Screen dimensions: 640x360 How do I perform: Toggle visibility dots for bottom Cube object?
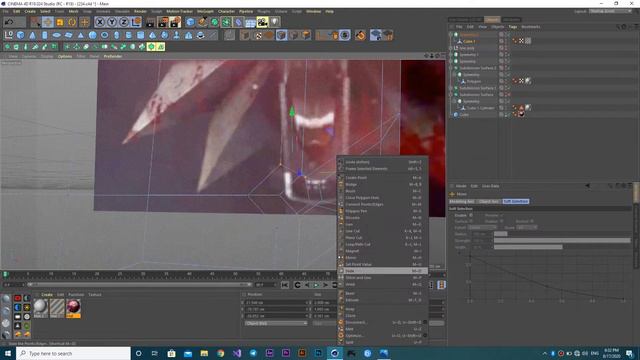tap(507, 115)
